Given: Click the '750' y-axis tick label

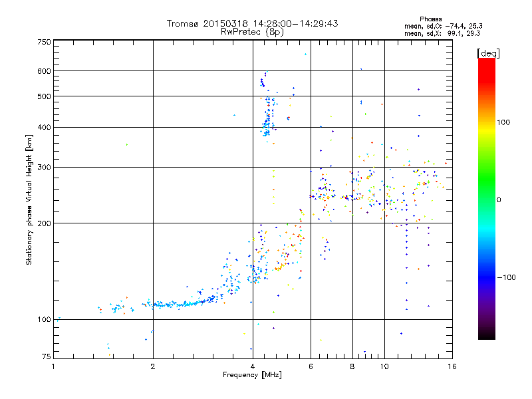Looking at the screenshot, I should [x=45, y=42].
